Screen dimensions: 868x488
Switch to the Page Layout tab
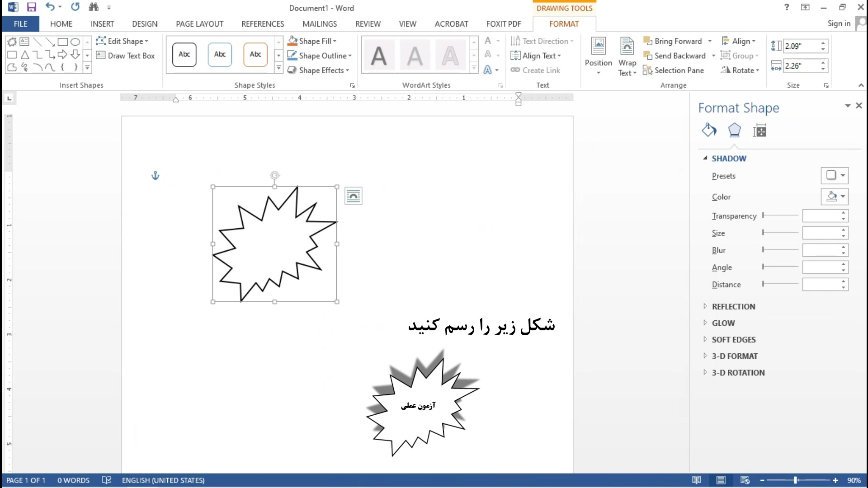tap(199, 24)
